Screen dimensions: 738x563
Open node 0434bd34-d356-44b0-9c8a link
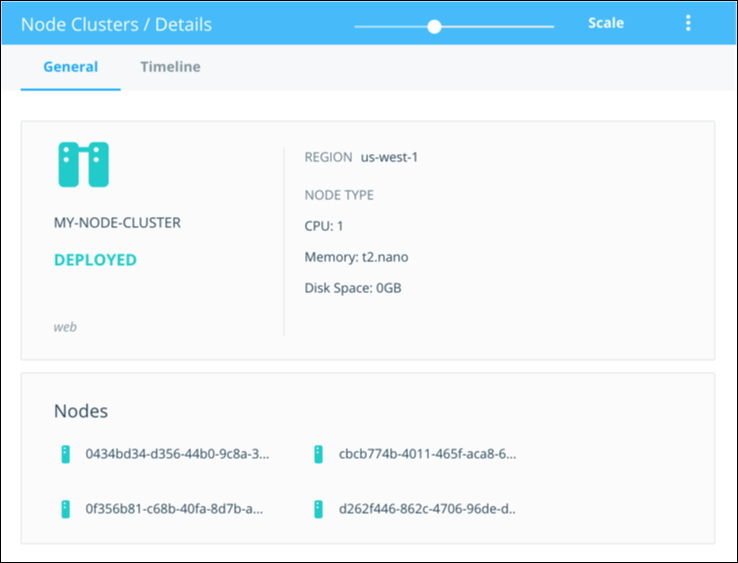click(x=177, y=454)
